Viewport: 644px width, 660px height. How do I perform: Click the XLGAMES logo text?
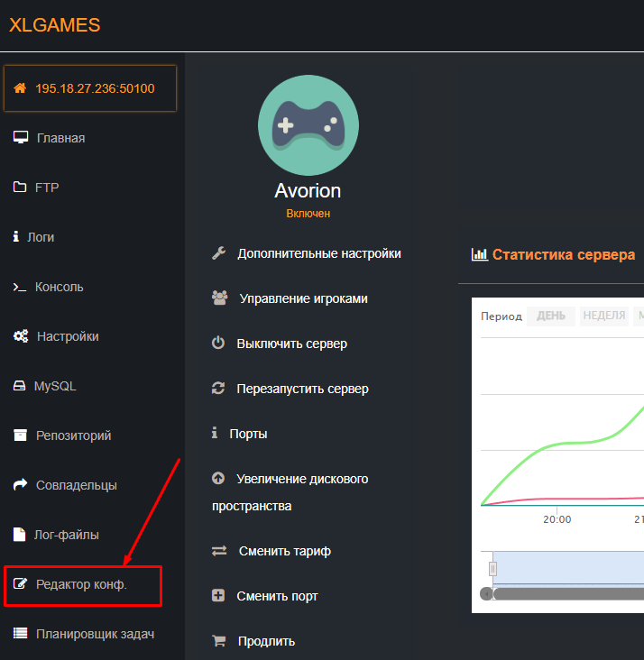pos(54,25)
